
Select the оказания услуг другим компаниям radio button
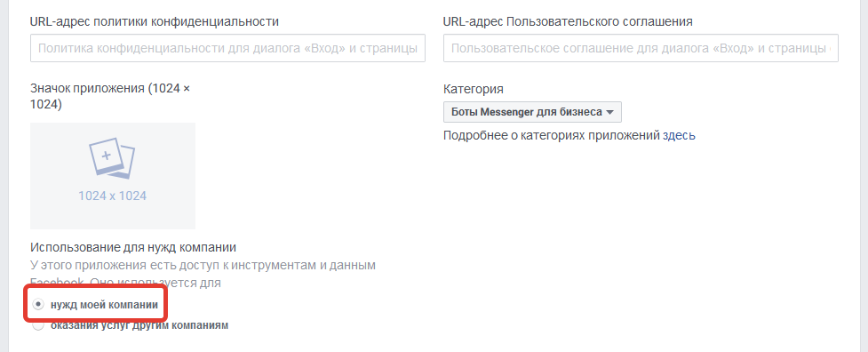tap(37, 326)
